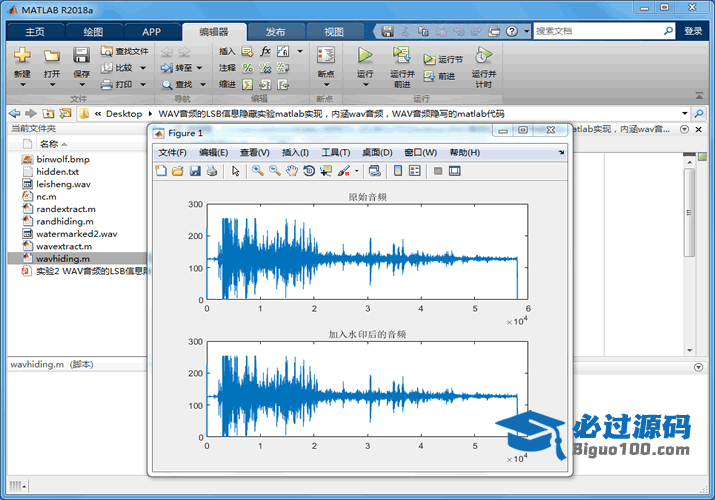Select the Brush data tool in Figure 1
Screen dimensions: 715x500
click(x=344, y=171)
